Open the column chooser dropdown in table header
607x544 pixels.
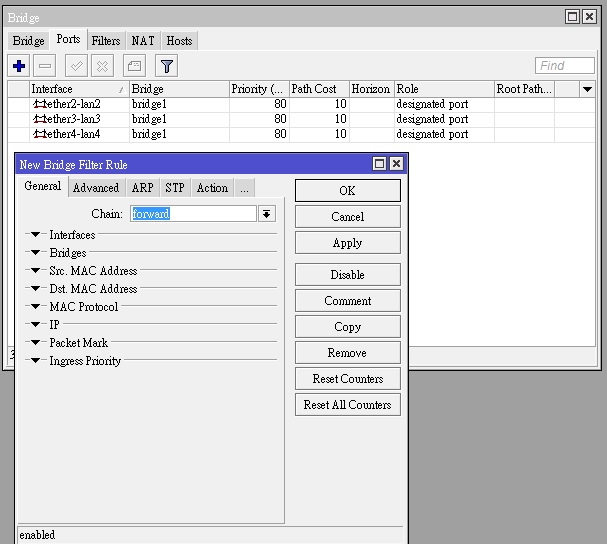(587, 89)
